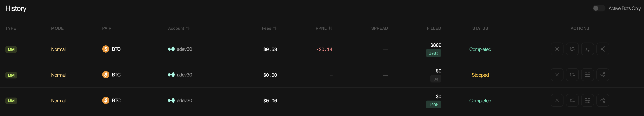Cancel the first BTC bot with X icon
The width and height of the screenshot is (644, 116).
click(557, 49)
